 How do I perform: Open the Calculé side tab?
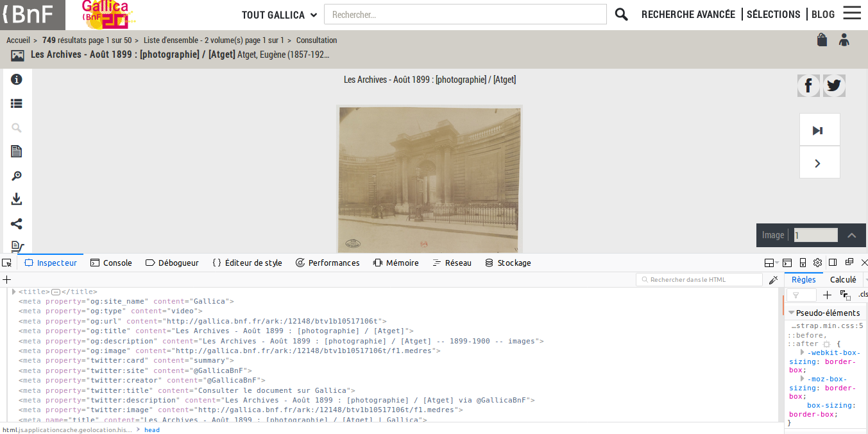[843, 279]
